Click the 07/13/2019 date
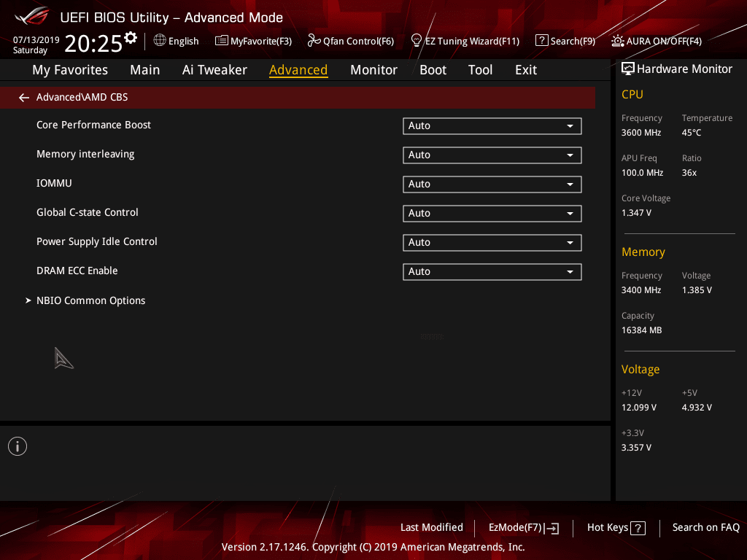747x560 pixels. 36,40
